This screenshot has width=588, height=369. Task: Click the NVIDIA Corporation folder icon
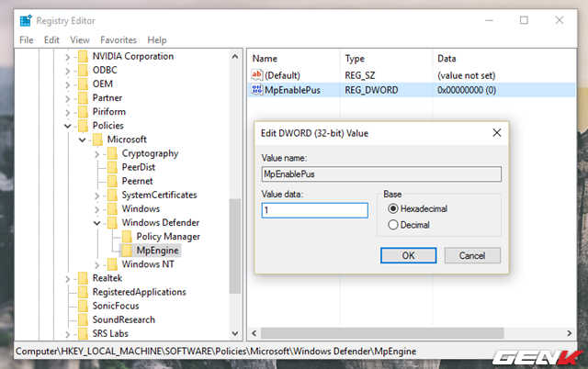pos(83,56)
